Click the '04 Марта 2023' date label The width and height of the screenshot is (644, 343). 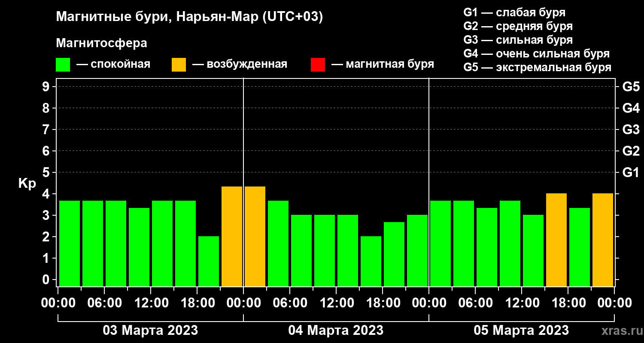(336, 331)
